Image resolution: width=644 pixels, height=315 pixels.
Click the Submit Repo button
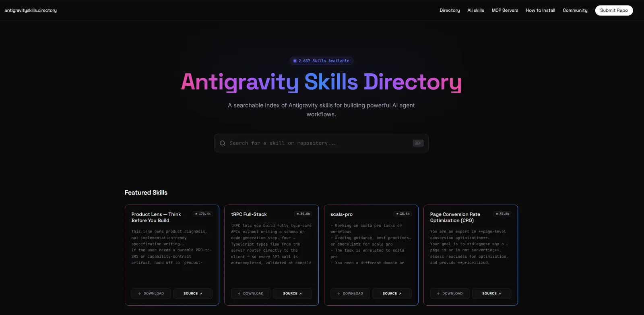[x=614, y=10]
